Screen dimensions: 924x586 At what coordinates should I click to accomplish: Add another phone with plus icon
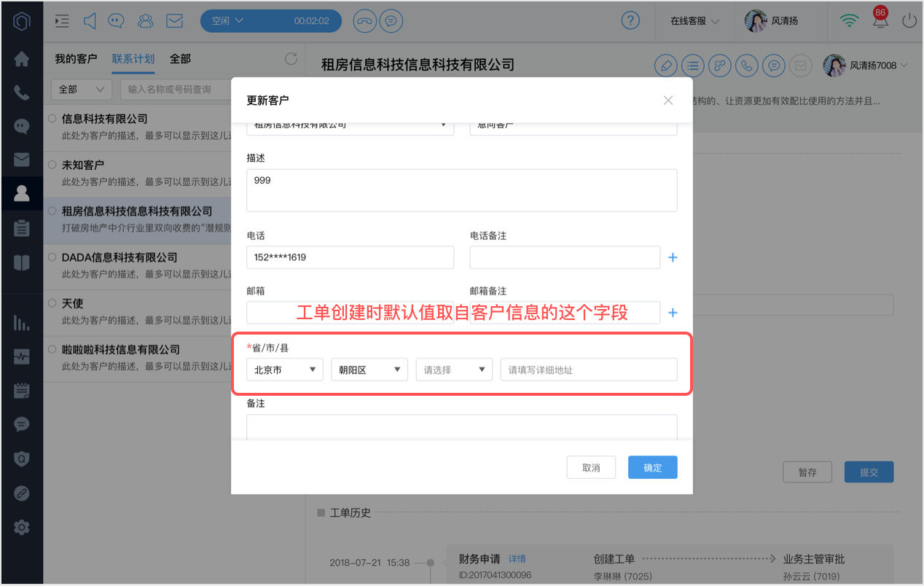[x=673, y=257]
